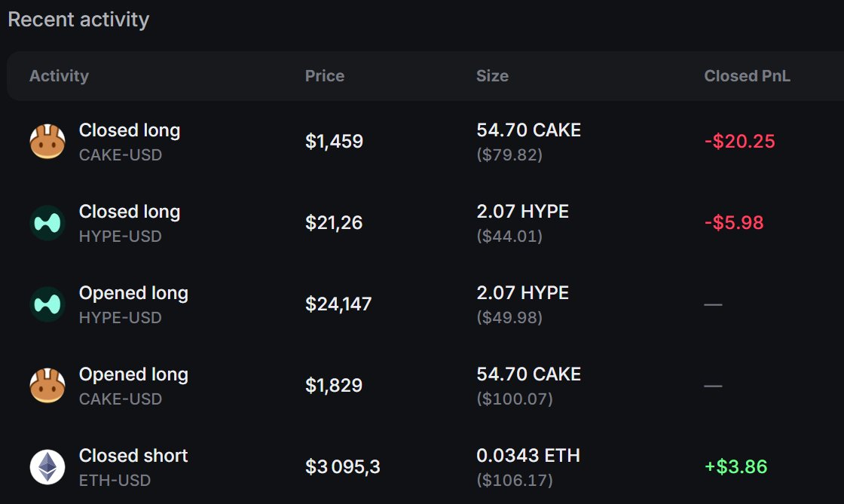Click the Recent activity heading
Screen dimensions: 844x504
coord(78,20)
